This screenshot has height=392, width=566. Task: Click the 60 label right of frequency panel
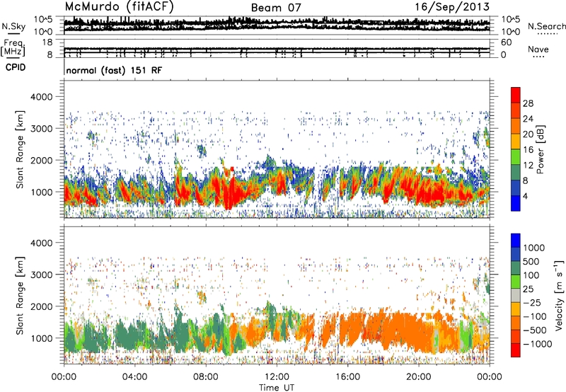(x=506, y=42)
